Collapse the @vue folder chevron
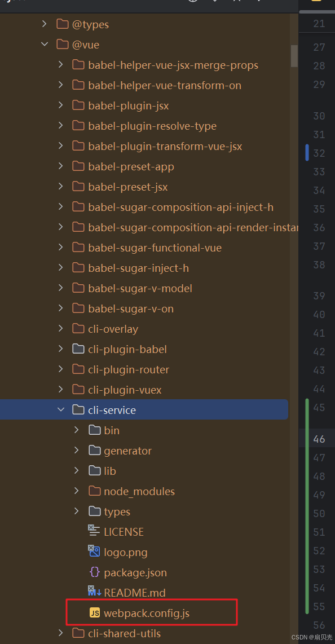Image resolution: width=335 pixels, height=644 pixels. pyautogui.click(x=45, y=45)
